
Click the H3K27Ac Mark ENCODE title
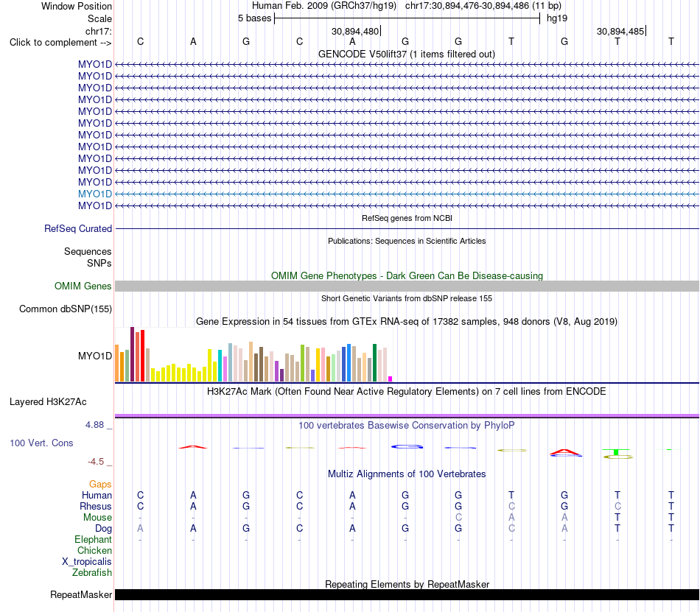(x=407, y=392)
